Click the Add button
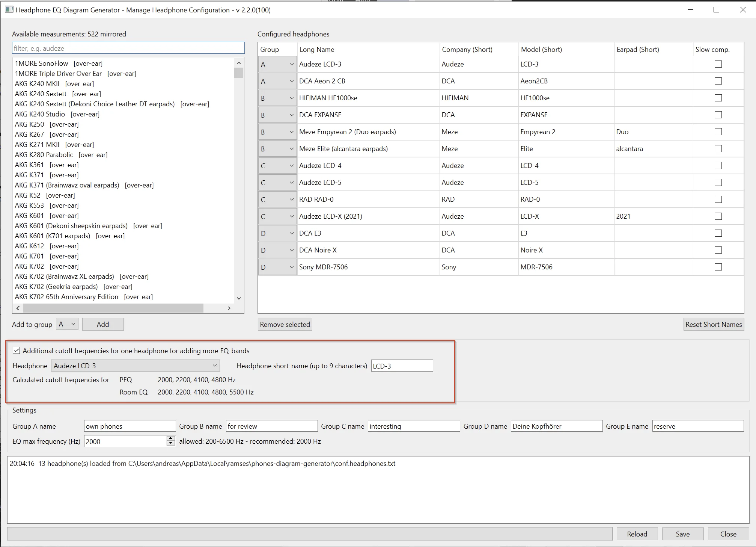This screenshot has width=756, height=547. point(103,324)
